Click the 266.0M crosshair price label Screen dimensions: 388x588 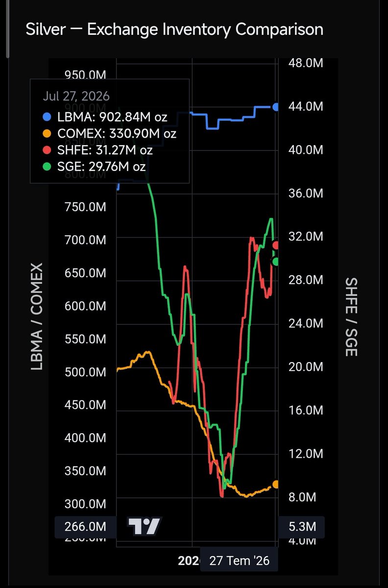[85, 527]
